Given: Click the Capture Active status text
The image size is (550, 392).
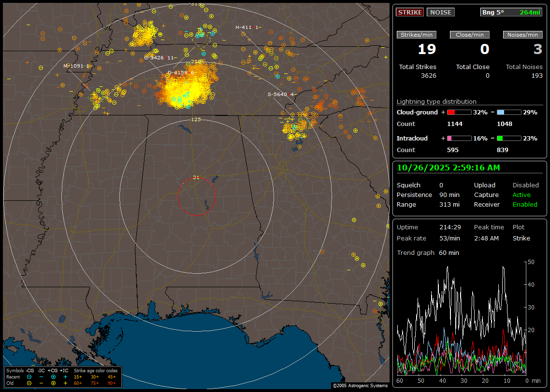Looking at the screenshot, I should (521, 195).
